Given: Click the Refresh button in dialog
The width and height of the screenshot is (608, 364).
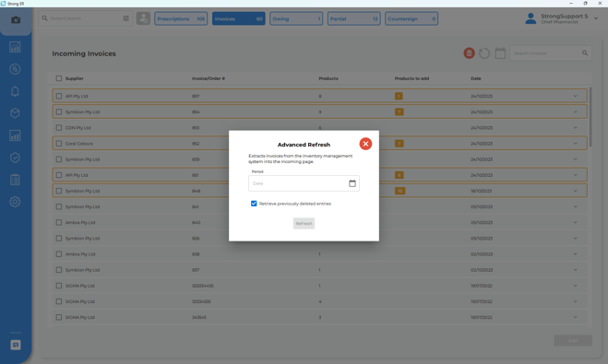Looking at the screenshot, I should click(x=304, y=223).
